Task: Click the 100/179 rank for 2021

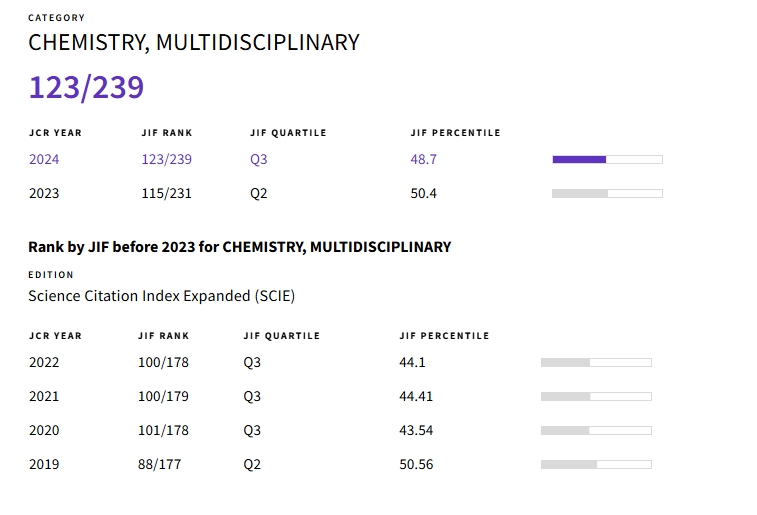Action: click(162, 396)
